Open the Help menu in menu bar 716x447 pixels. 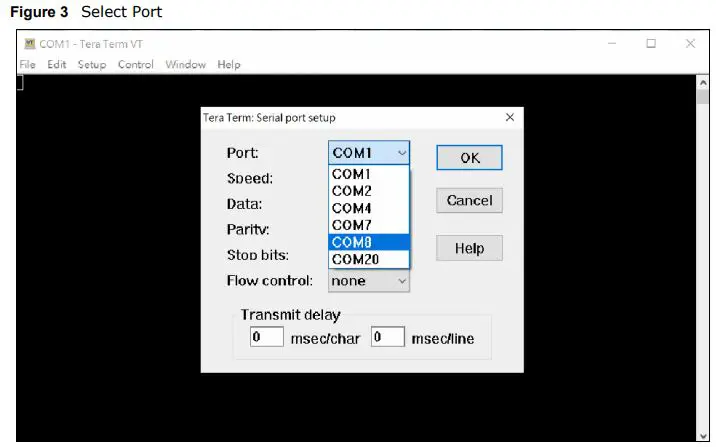pyautogui.click(x=229, y=64)
